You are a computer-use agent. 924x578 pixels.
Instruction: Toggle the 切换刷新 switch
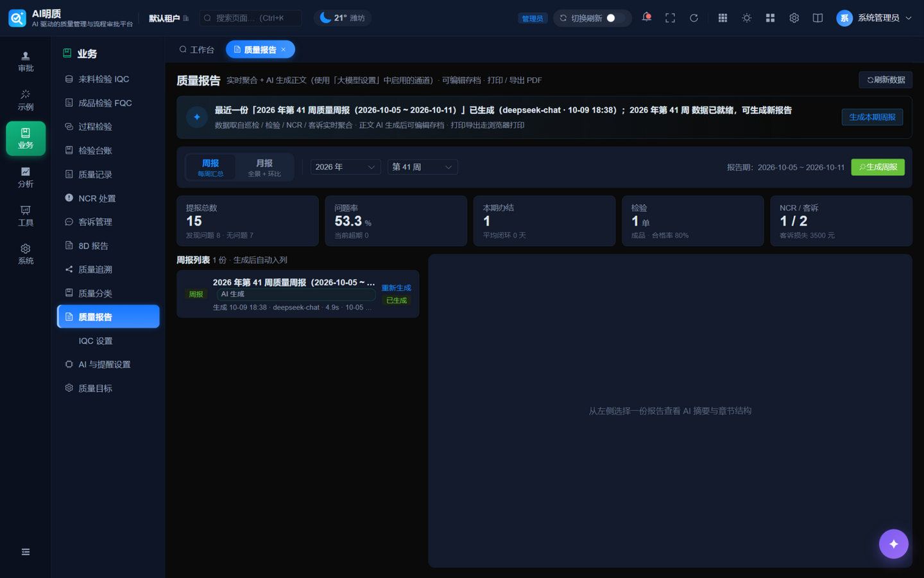[x=615, y=18]
